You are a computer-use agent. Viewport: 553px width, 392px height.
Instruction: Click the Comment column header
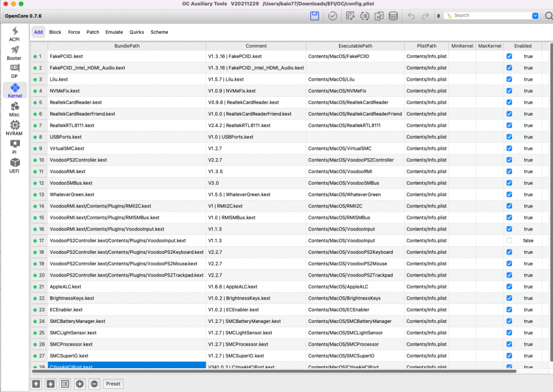pos(256,46)
